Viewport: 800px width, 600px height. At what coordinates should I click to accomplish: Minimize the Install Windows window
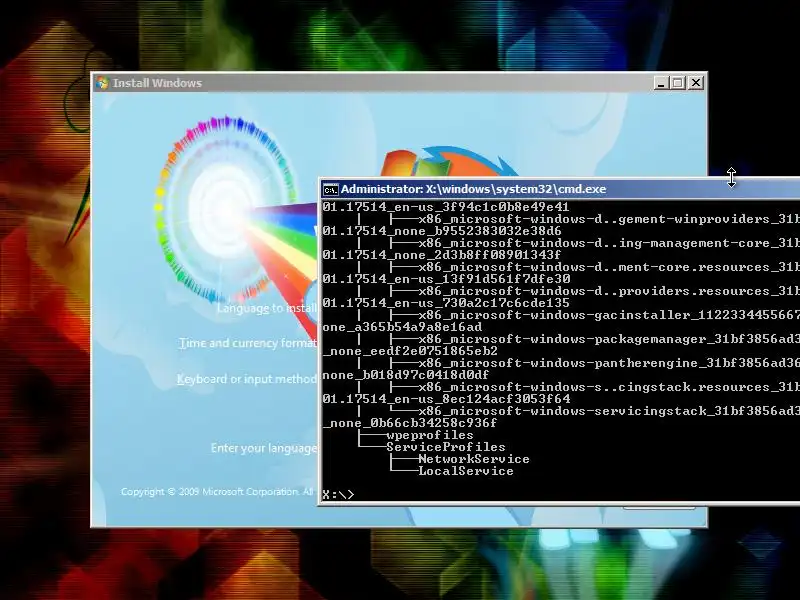[x=661, y=83]
